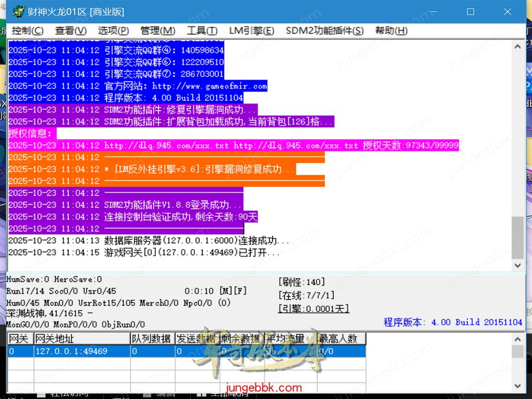
Task: Open the 工具(T) menu
Action: pos(202,31)
